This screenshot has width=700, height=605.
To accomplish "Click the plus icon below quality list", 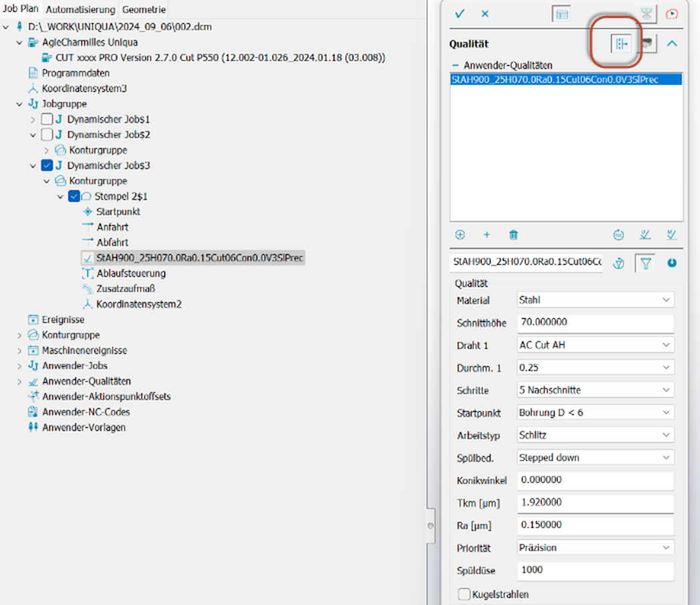I will coord(487,235).
